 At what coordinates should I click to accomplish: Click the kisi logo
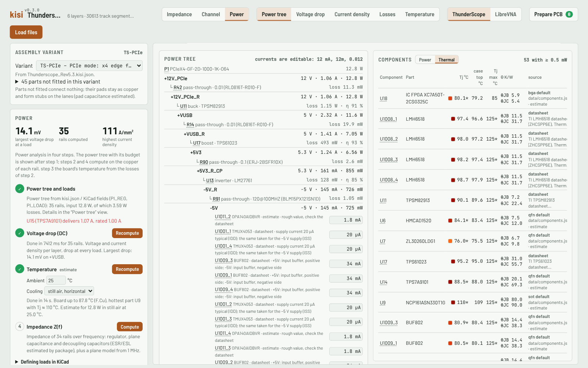pyautogui.click(x=17, y=14)
